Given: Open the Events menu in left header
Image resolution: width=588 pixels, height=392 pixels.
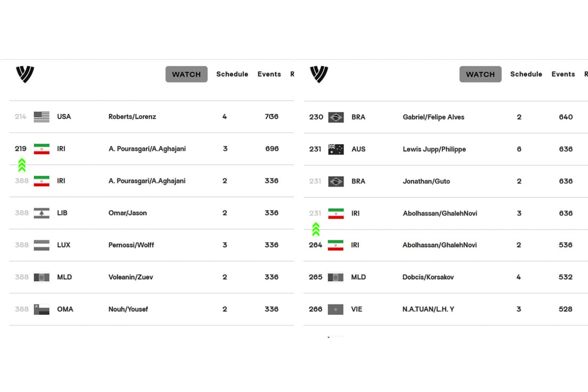Looking at the screenshot, I should (269, 74).
